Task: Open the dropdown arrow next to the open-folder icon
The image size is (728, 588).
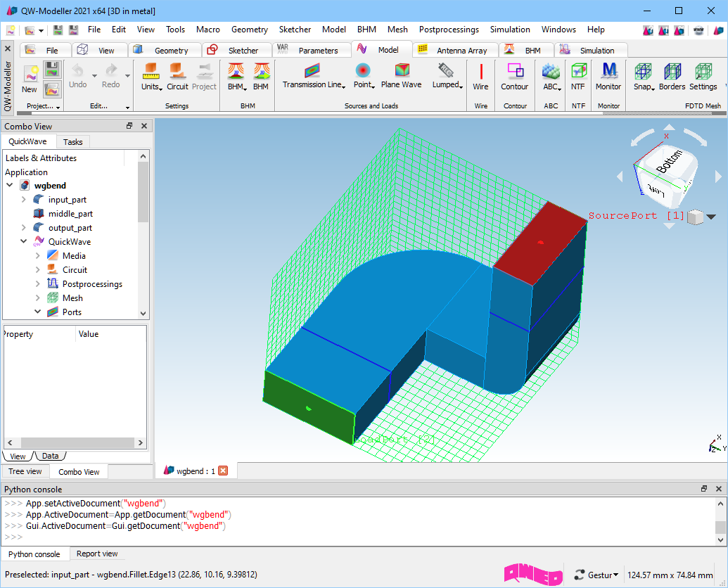Action: click(x=41, y=31)
